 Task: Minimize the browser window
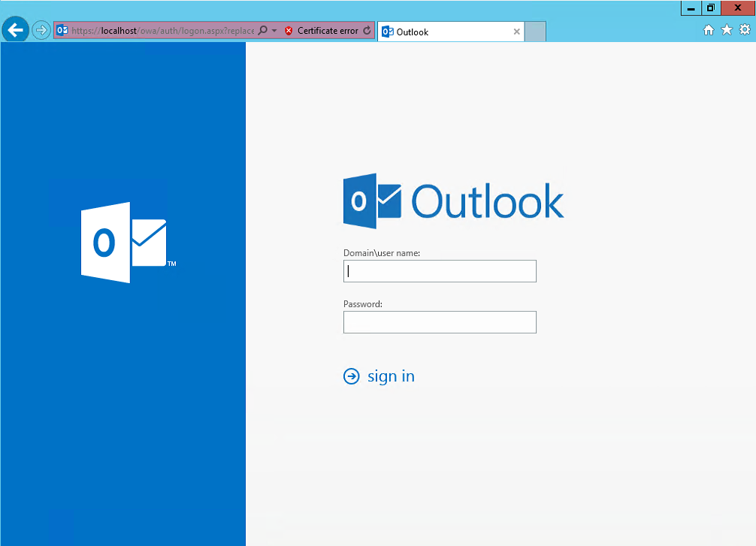(691, 8)
